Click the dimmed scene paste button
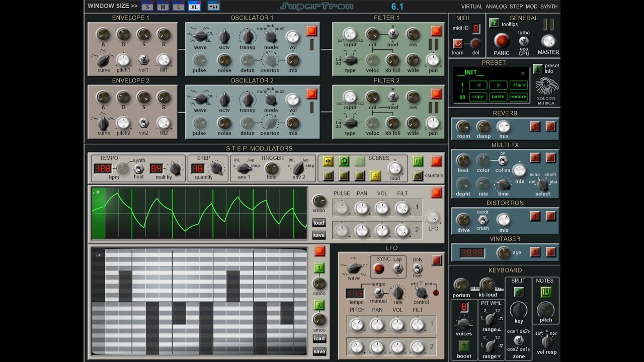This screenshot has width=644, height=362. pos(359,161)
